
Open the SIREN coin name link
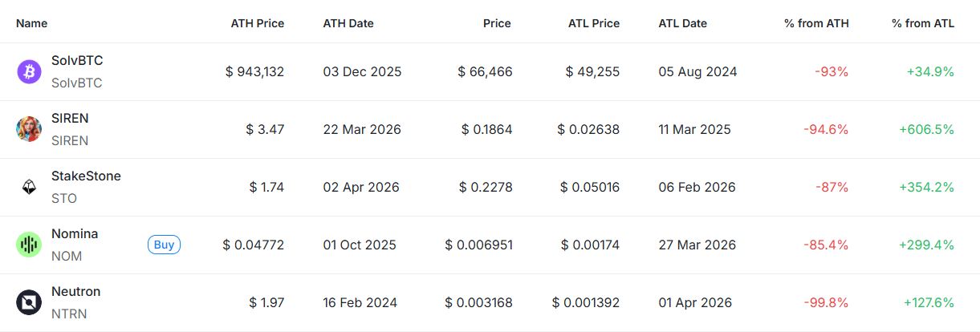click(70, 118)
